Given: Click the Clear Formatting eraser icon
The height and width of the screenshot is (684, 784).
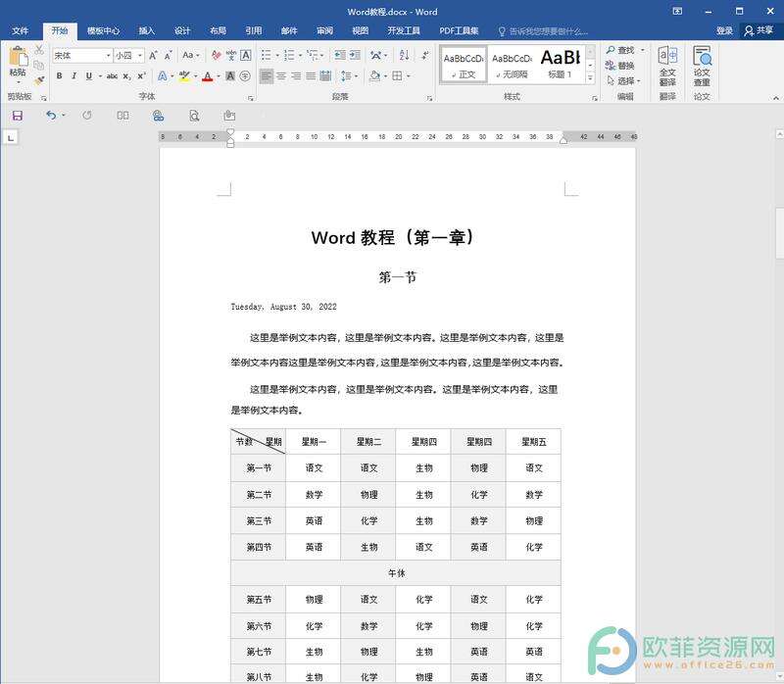Looking at the screenshot, I should 216,56.
